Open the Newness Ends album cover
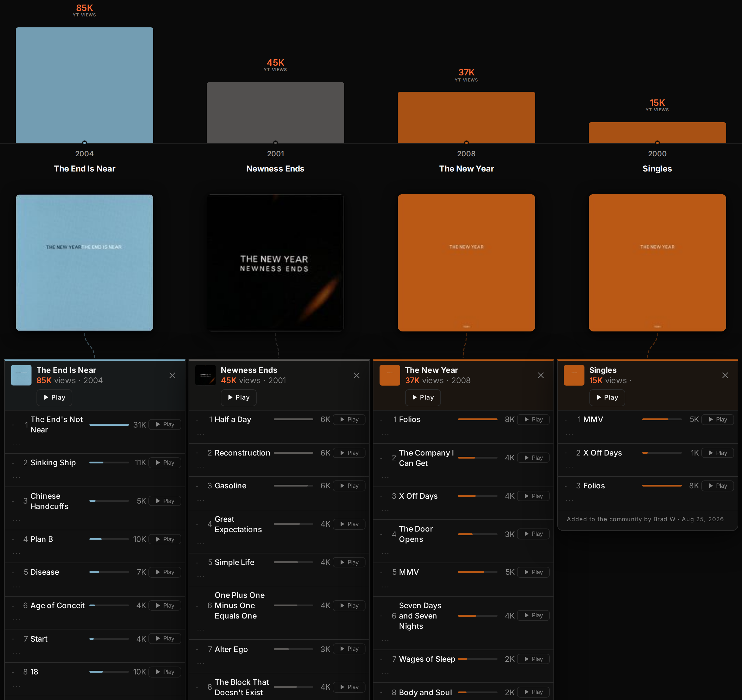Viewport: 742px width, 700px height. point(276,262)
